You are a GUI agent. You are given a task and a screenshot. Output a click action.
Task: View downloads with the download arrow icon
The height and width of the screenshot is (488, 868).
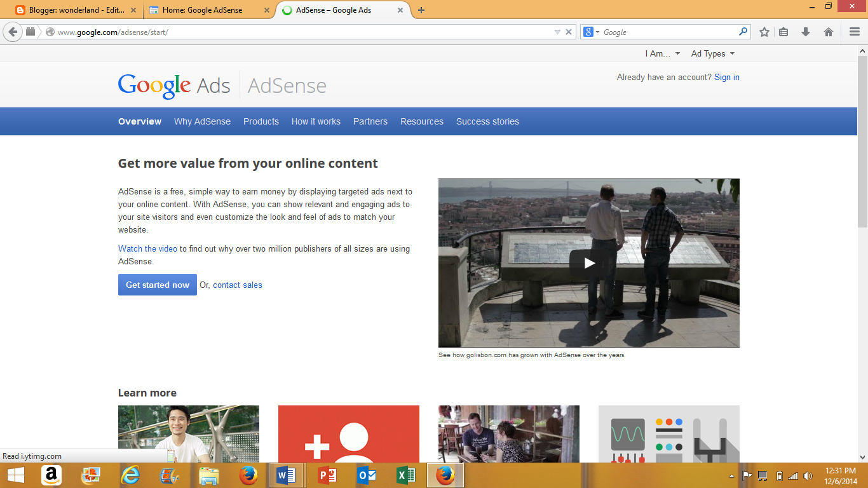click(x=806, y=31)
